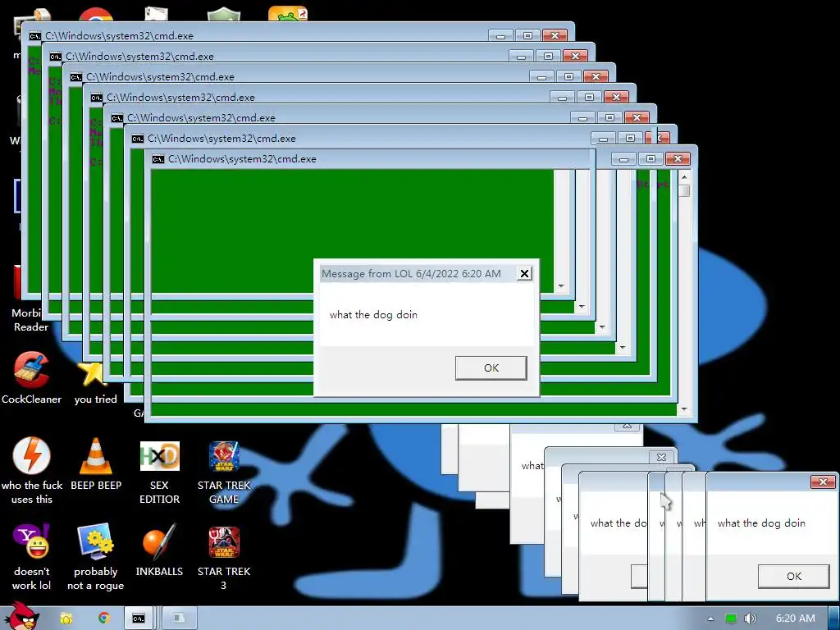
Task: Close the greyed popup with X behind dialogs
Action: pos(661,457)
